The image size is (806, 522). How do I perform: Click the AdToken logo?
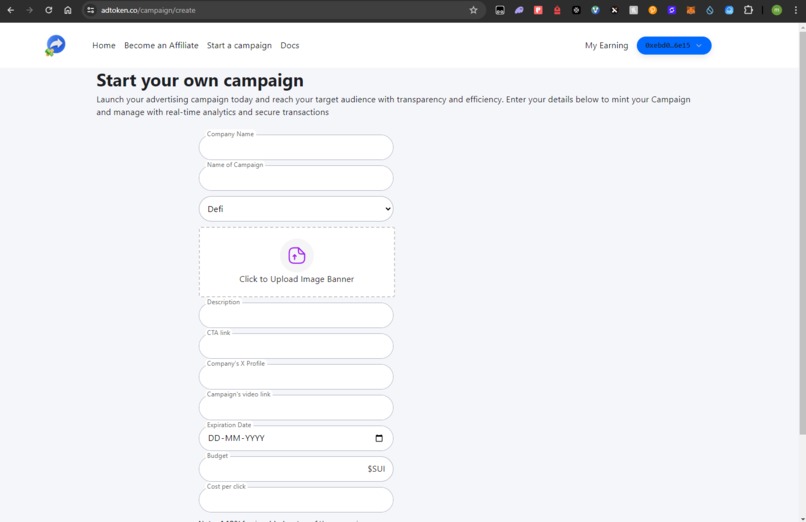55,45
